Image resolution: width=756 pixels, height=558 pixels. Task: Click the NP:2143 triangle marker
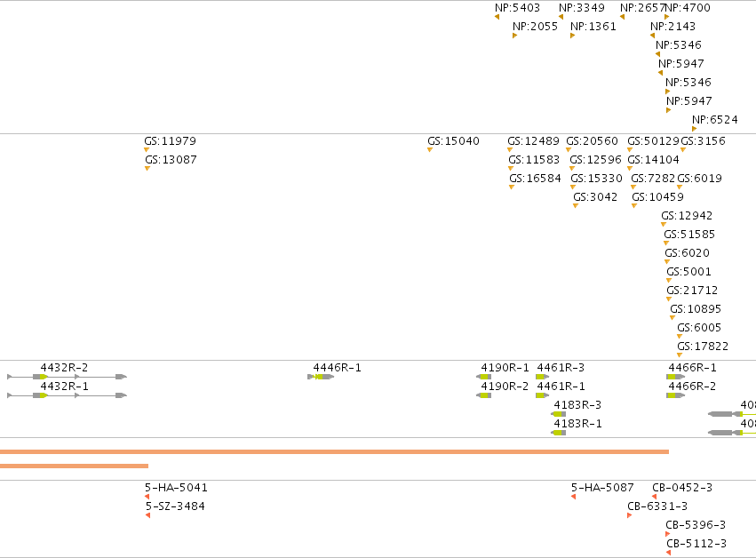pos(652,36)
